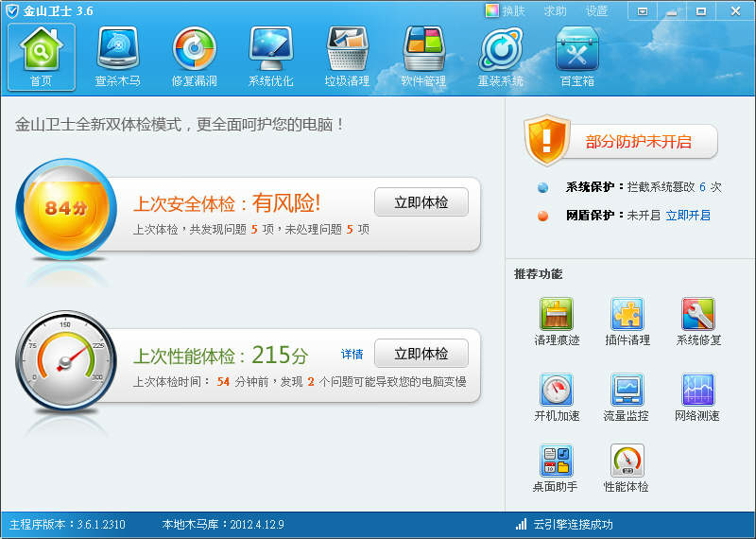
Task: Switch to 修复漏洞 vulnerability repair
Action: (195, 57)
